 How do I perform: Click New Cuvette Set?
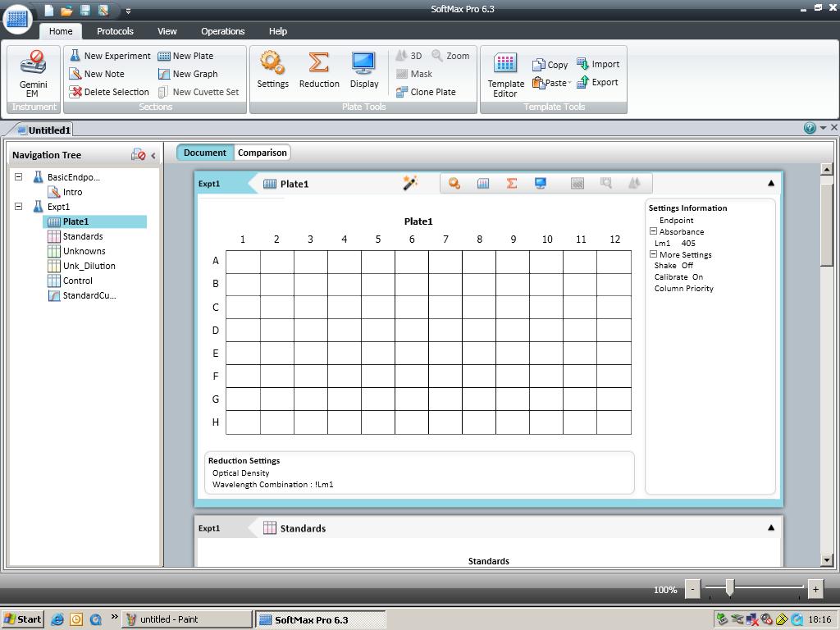[199, 92]
